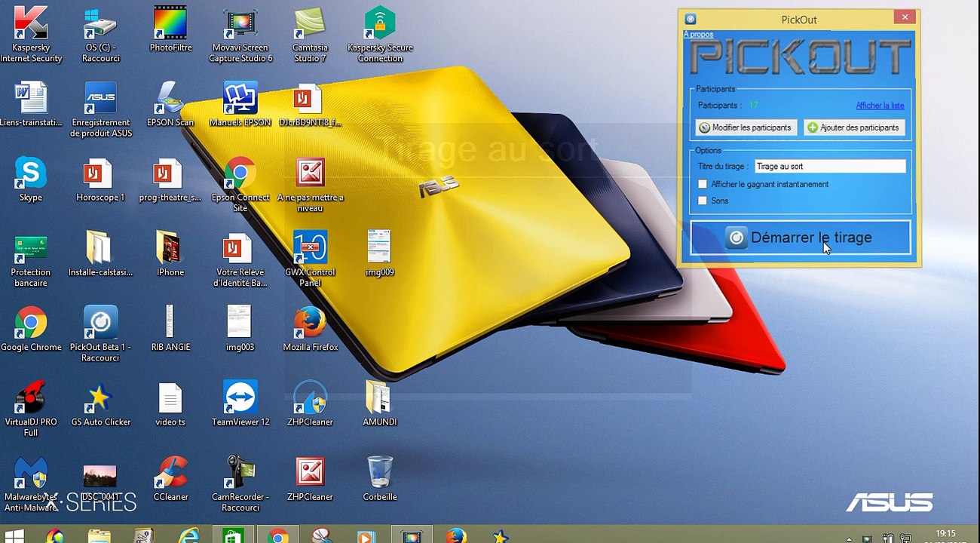Select the Skype desktop icon
The height and width of the screenshot is (543, 980).
point(31,179)
